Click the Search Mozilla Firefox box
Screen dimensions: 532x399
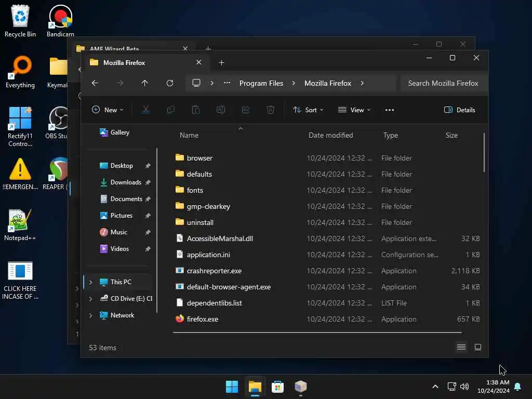[443, 83]
